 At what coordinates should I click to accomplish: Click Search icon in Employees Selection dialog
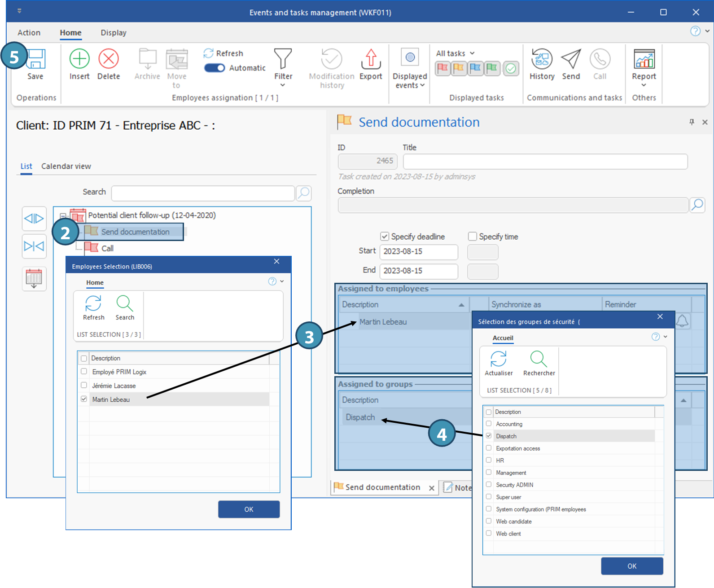(x=125, y=304)
